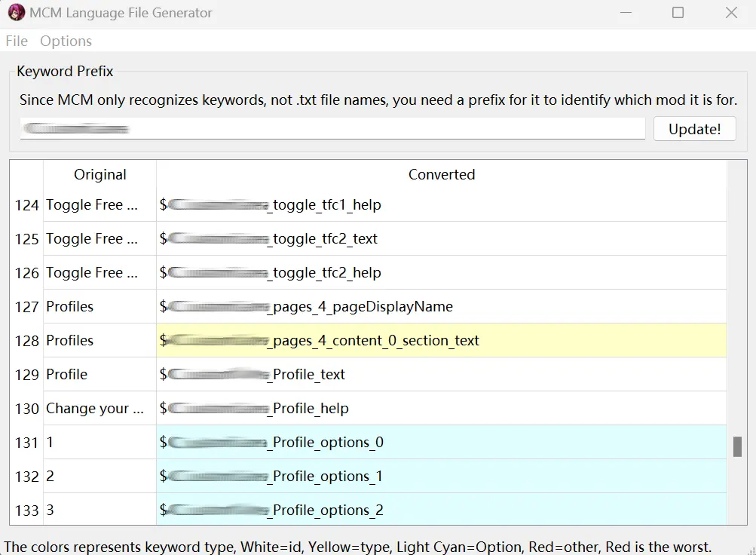
Task: Select row number 130
Action: (26, 409)
